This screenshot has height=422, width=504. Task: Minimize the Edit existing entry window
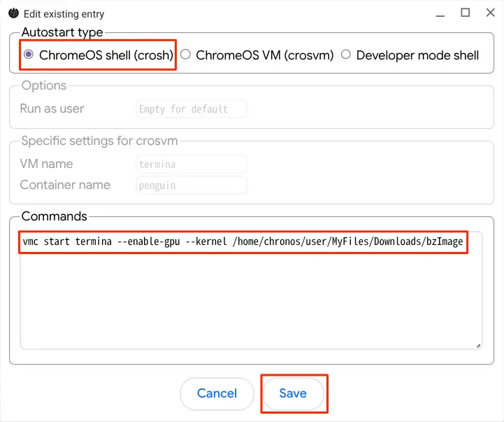[x=440, y=14]
